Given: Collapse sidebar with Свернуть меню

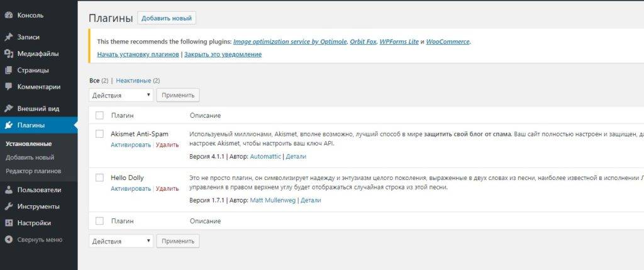Looking at the screenshot, I should pos(33,239).
